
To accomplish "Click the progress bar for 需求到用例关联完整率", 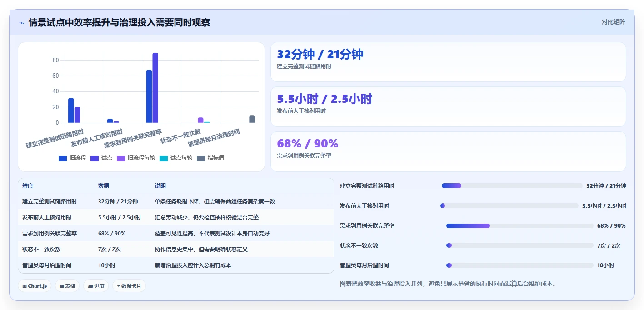I will [520, 226].
